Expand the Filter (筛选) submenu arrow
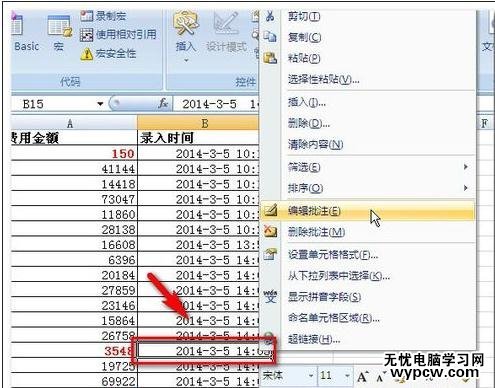The image size is (495, 388). tap(466, 167)
